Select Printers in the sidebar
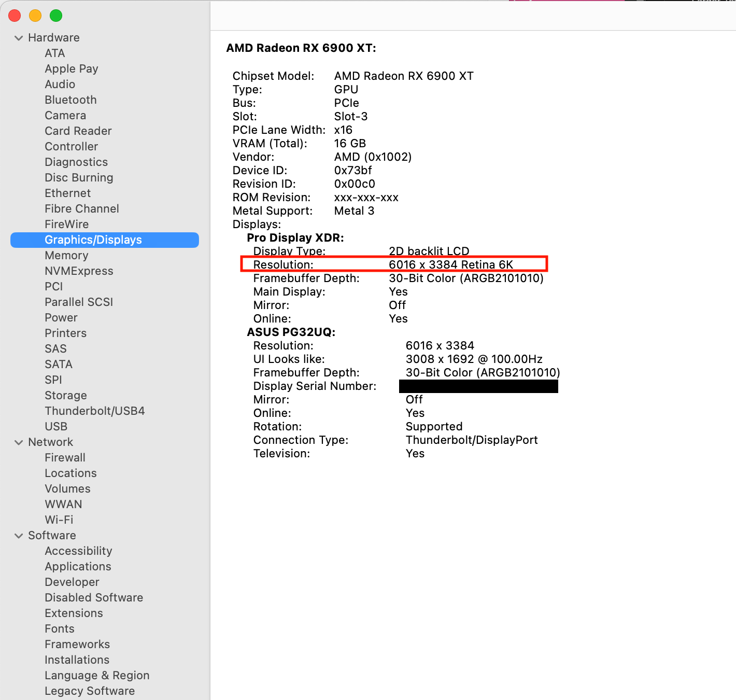This screenshot has height=700, width=736. tap(65, 333)
